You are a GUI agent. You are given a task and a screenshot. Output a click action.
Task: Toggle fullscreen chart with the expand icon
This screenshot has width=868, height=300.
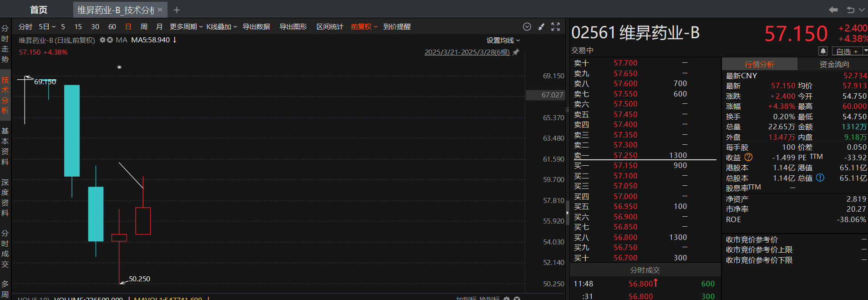[556, 27]
